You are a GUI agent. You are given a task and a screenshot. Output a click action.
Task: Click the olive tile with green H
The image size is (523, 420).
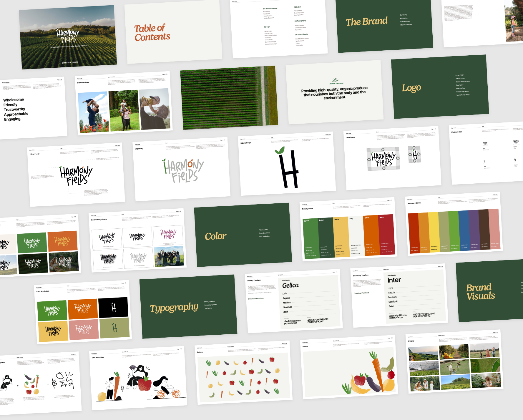click(114, 328)
